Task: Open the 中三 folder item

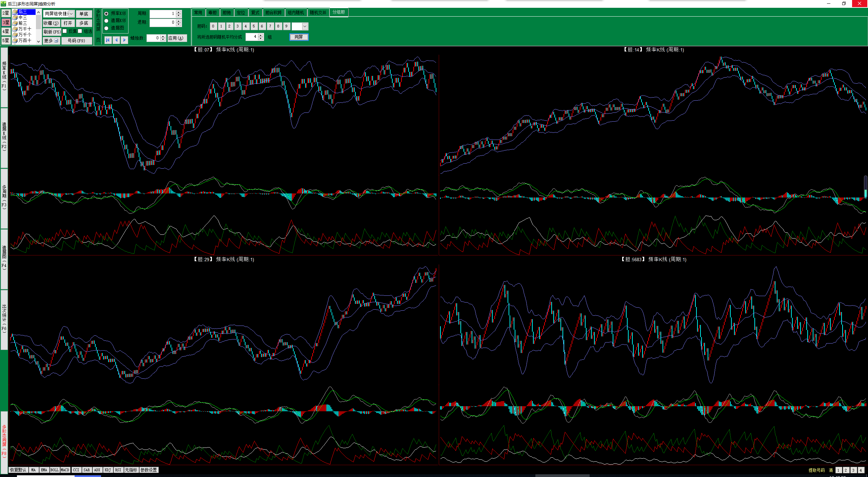Action: [x=23, y=17]
